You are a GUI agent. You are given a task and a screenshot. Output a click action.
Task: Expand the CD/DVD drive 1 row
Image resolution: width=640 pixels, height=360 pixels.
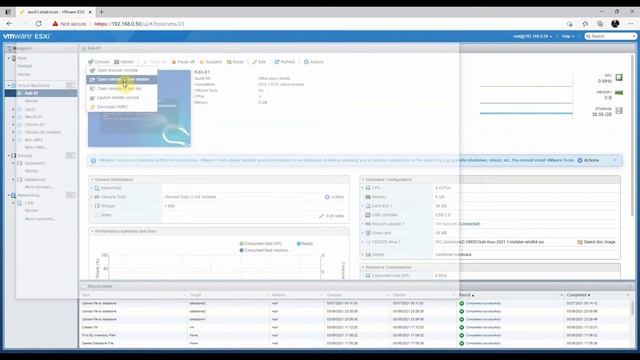[x=362, y=242]
